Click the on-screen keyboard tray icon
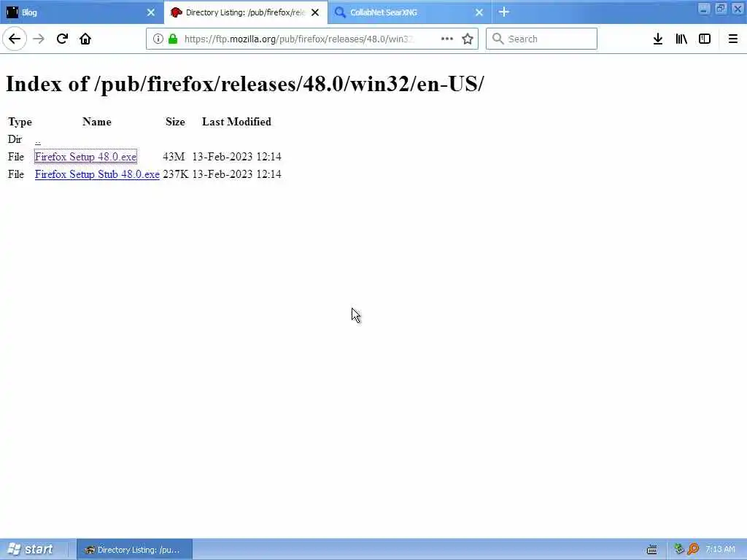The height and width of the screenshot is (560, 747). coord(651,550)
